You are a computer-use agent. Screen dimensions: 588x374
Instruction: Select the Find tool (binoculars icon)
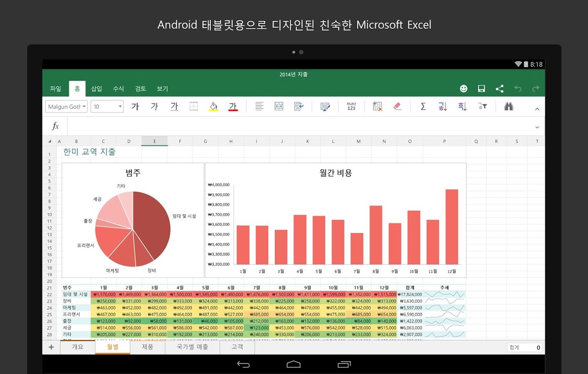click(508, 106)
